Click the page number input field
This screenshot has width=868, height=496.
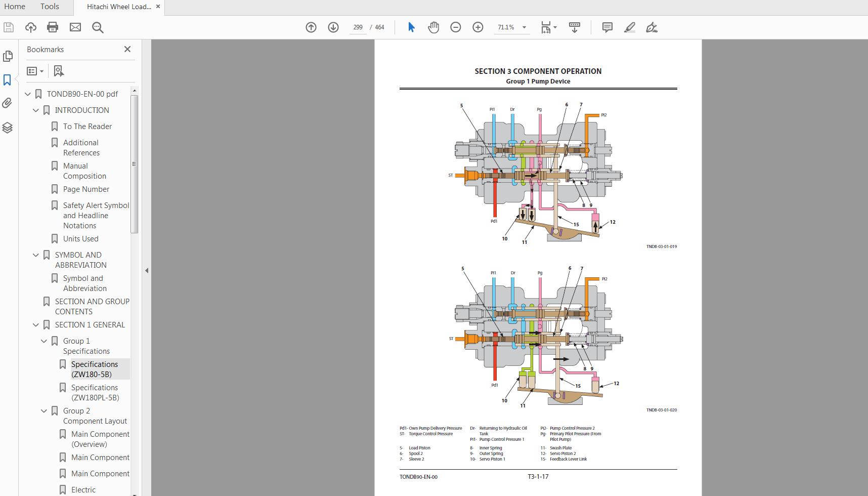358,27
